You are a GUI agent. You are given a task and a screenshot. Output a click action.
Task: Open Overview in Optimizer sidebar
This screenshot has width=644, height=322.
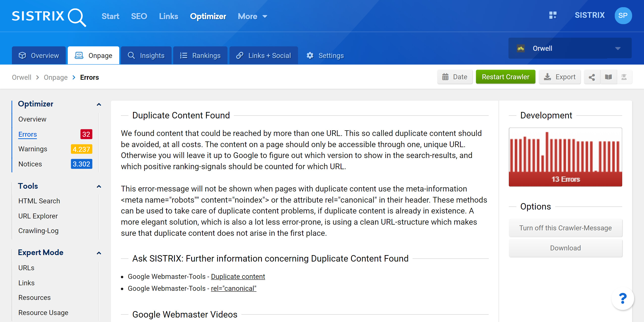pos(32,119)
